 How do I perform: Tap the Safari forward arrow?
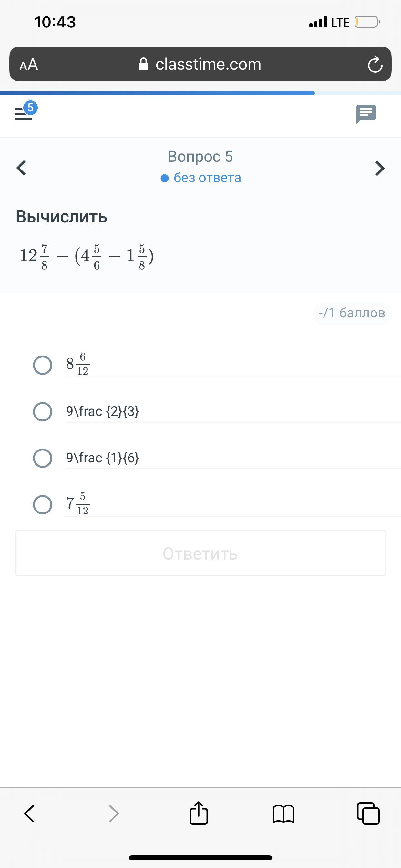tap(114, 813)
